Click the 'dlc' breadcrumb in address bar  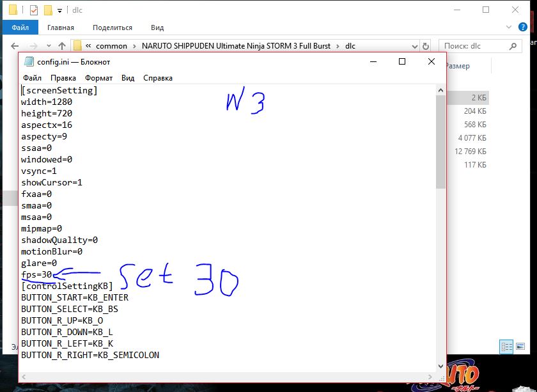[350, 46]
